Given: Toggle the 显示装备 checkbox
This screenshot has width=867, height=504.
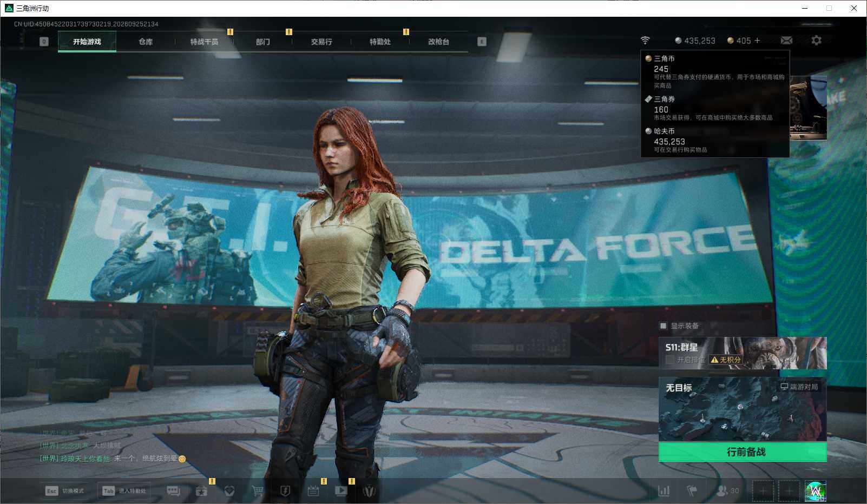Looking at the screenshot, I should [663, 326].
